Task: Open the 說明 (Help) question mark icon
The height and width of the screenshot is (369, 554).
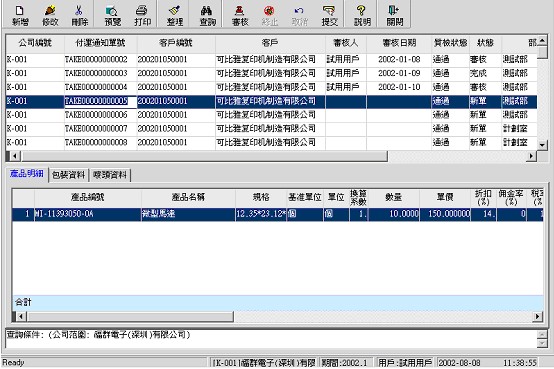Action: [362, 15]
